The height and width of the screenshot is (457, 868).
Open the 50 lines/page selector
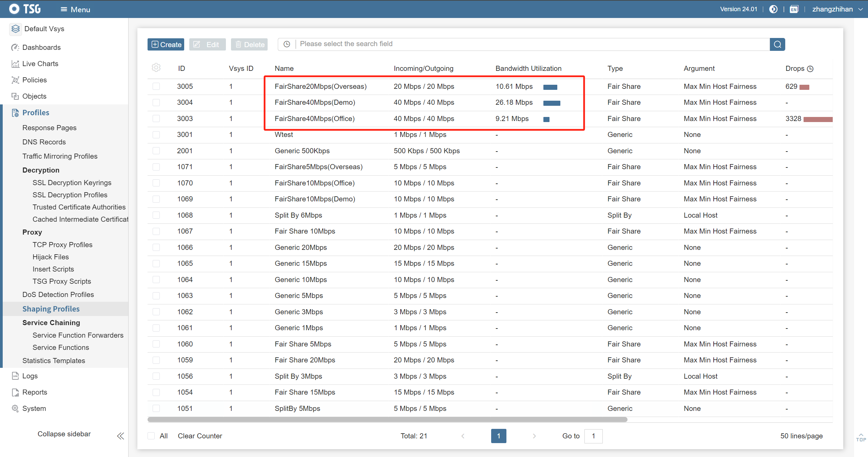pos(801,436)
